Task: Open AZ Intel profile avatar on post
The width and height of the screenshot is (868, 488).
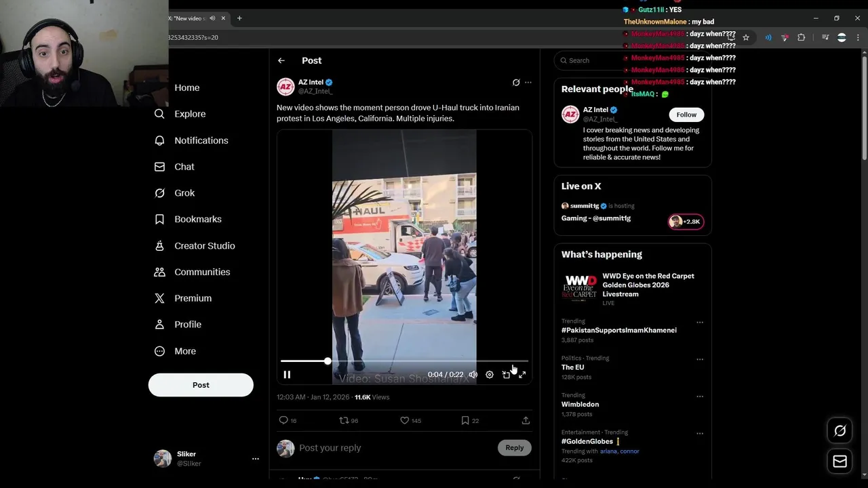Action: (x=285, y=87)
